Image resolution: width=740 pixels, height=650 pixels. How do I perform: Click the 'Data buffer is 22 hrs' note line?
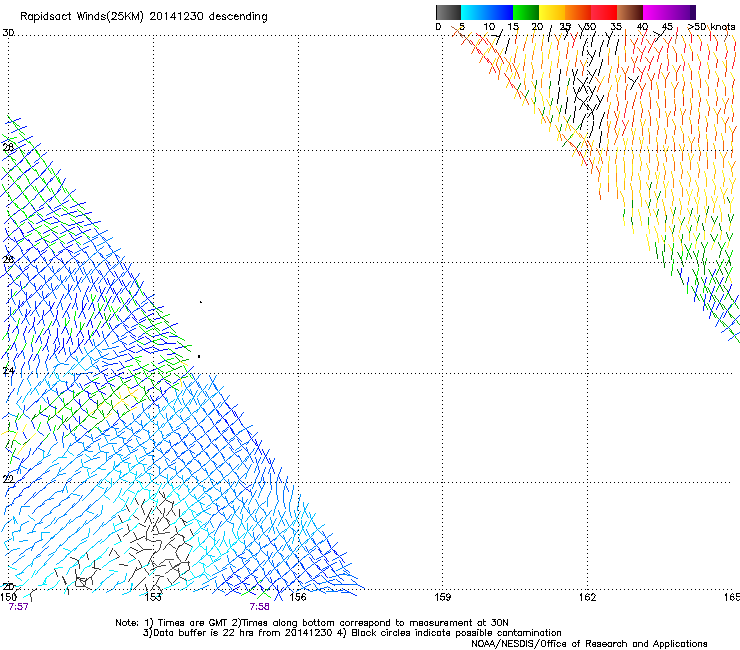coord(352,633)
